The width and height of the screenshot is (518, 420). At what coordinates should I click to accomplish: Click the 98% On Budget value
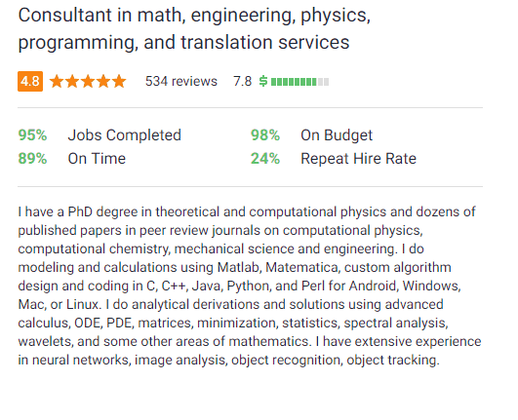(x=265, y=135)
